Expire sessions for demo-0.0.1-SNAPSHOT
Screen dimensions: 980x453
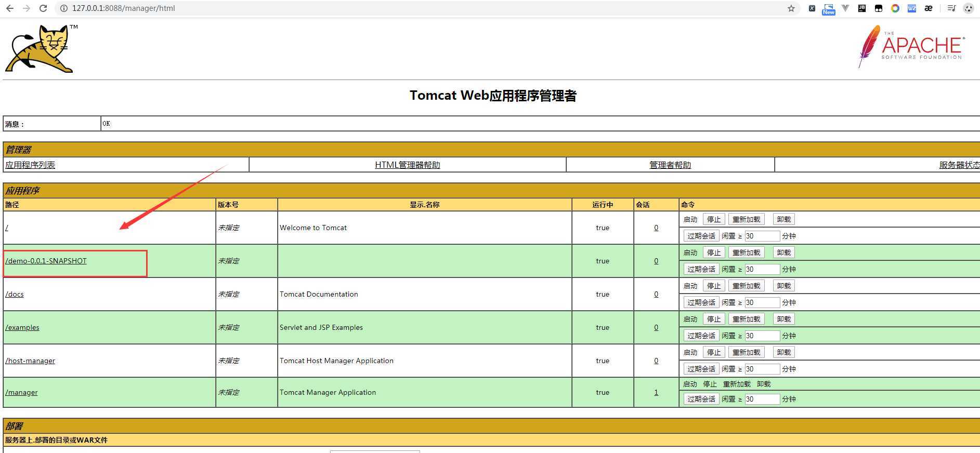(x=701, y=269)
